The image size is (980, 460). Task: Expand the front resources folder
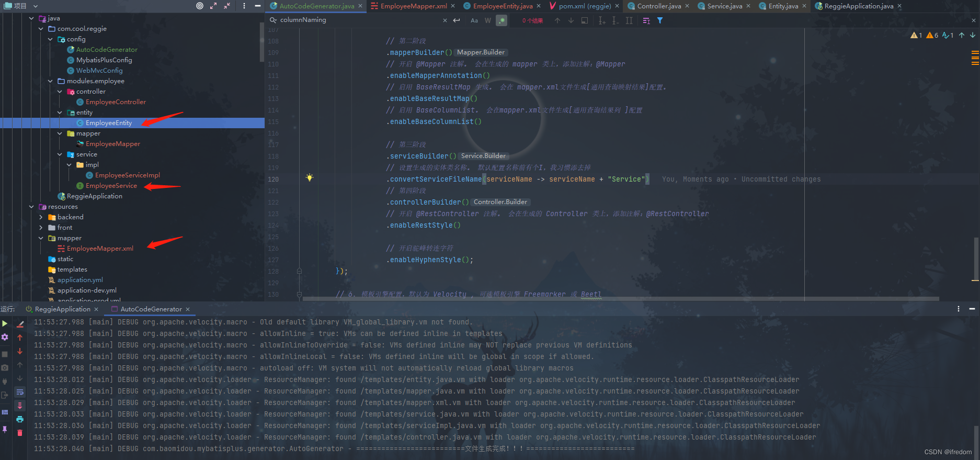point(41,228)
